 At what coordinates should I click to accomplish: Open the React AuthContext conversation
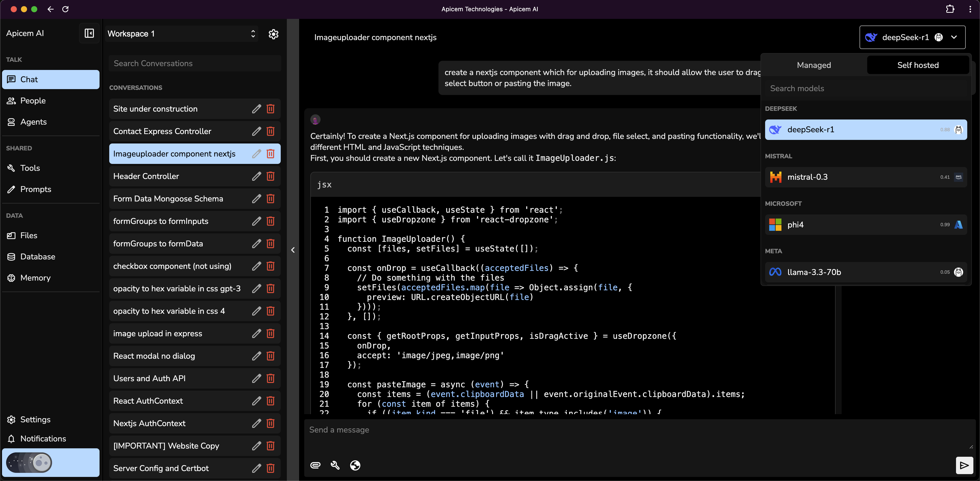tap(195, 401)
